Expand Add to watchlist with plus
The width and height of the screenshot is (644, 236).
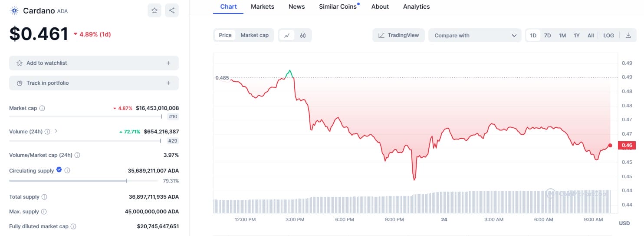point(168,63)
